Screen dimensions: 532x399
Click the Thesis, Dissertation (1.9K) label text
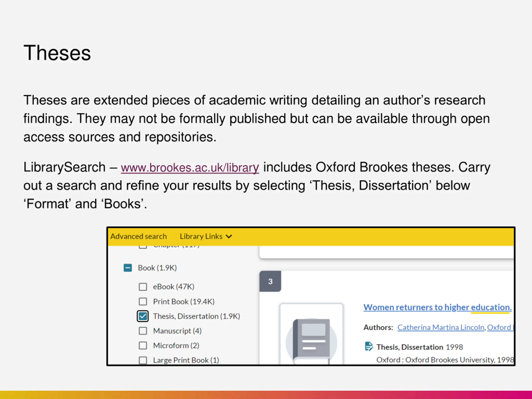point(197,316)
